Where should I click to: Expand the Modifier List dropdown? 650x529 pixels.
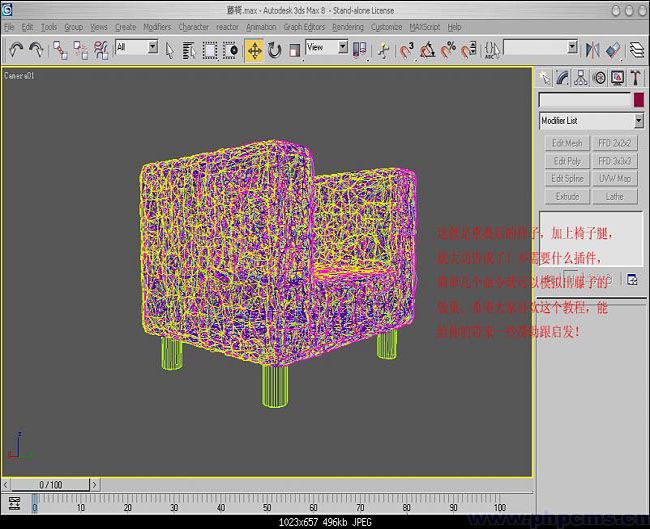pos(590,121)
